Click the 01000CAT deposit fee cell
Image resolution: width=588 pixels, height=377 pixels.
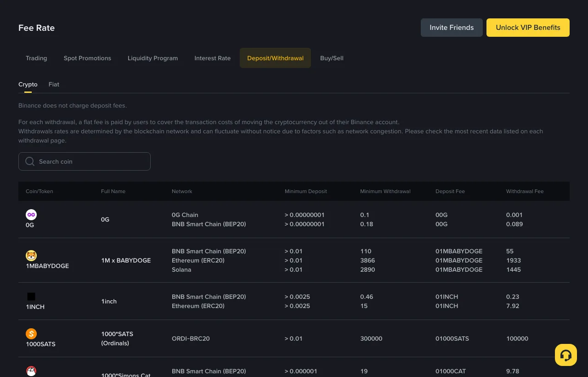point(451,371)
